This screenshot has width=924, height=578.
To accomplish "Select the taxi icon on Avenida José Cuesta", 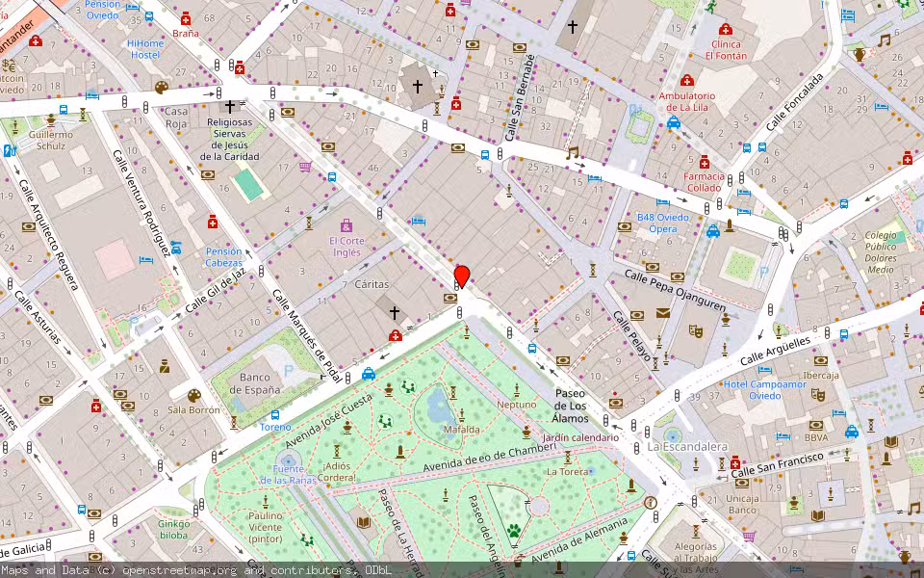I will pyautogui.click(x=369, y=374).
